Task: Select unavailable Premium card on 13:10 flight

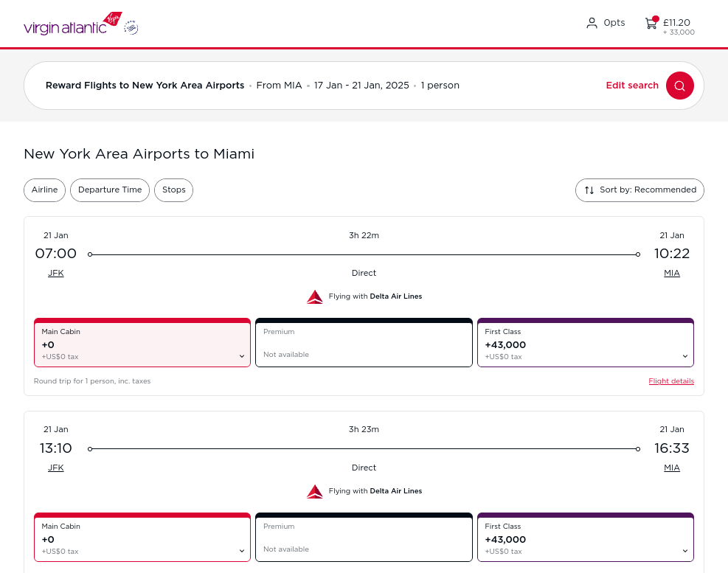Action: [x=364, y=538]
